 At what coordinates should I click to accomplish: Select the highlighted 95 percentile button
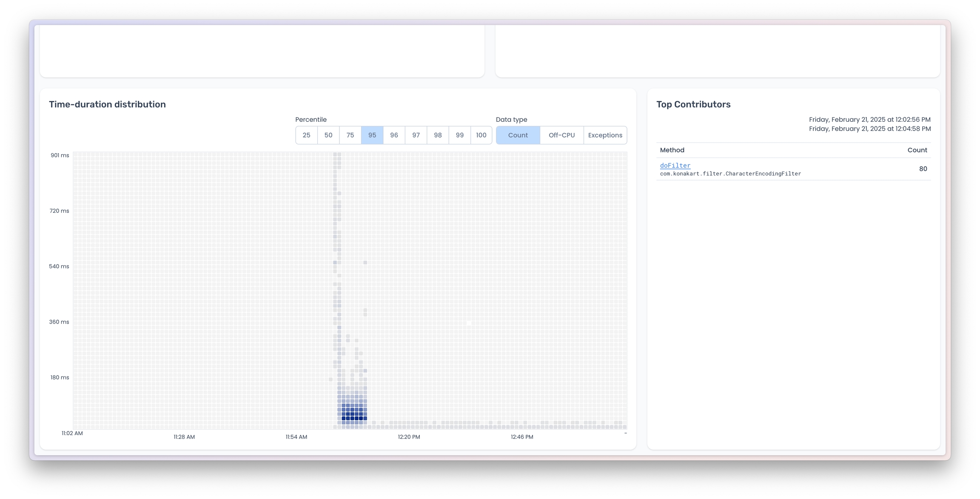click(x=372, y=135)
